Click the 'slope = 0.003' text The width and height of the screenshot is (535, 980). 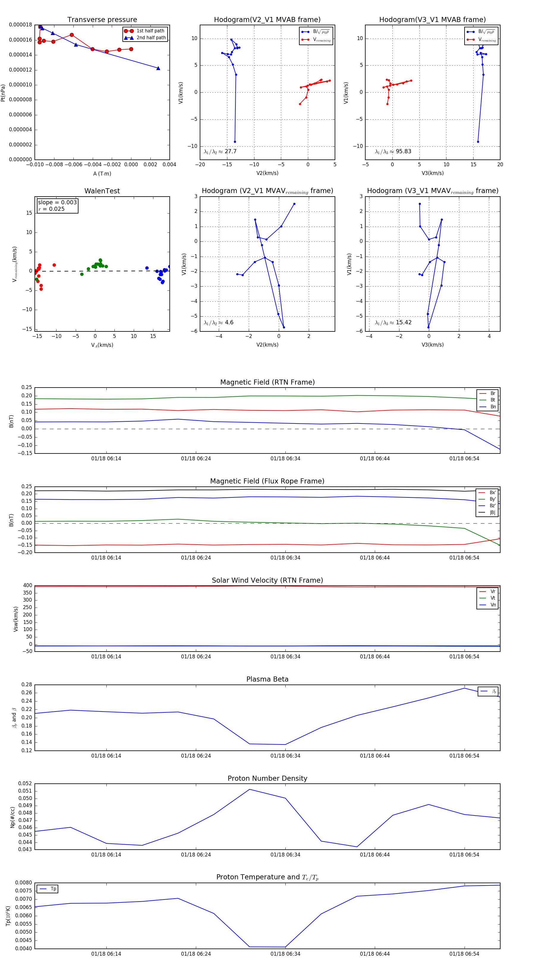click(x=57, y=203)
